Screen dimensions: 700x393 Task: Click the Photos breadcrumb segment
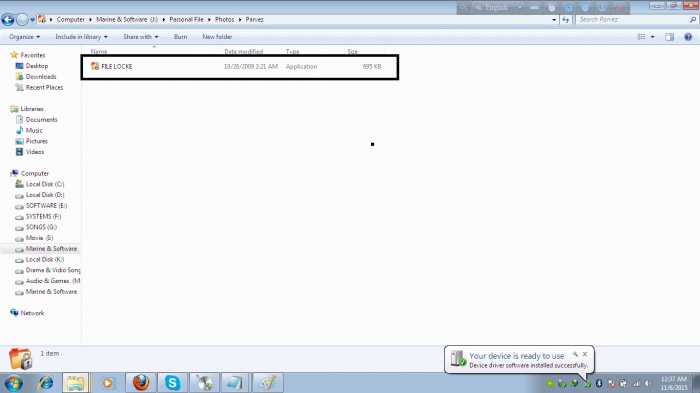225,20
